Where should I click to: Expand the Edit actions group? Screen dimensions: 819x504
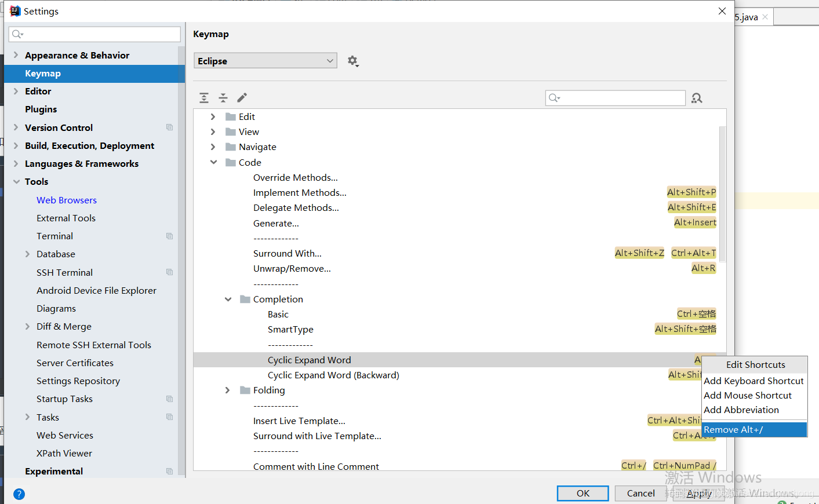[x=213, y=116]
